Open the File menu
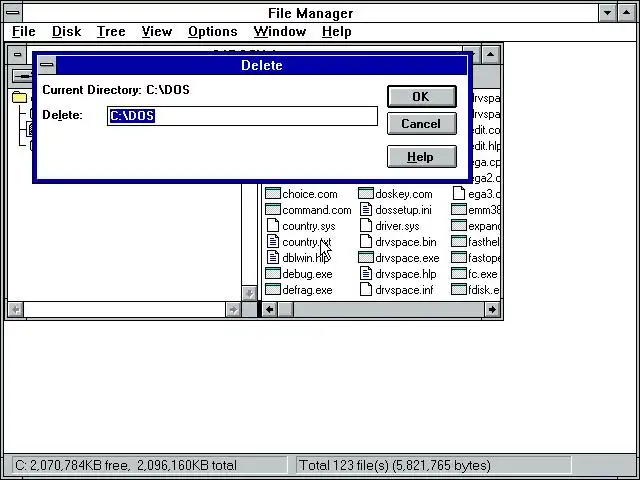 [x=24, y=31]
